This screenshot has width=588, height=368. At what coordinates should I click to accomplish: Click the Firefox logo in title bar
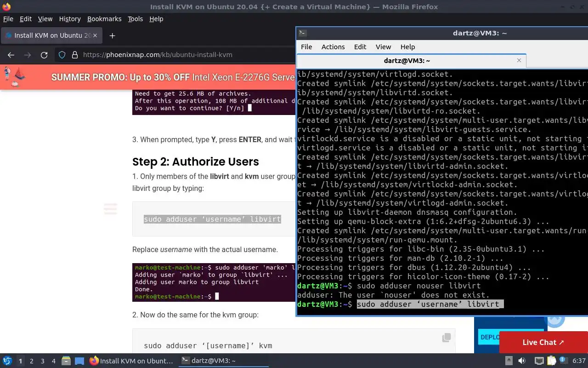coord(6,7)
